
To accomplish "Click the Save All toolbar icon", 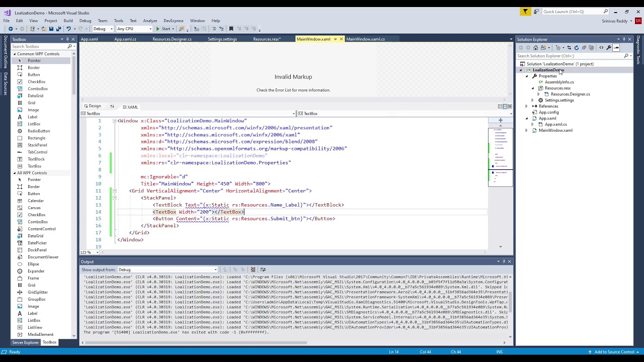I will 59,29.
